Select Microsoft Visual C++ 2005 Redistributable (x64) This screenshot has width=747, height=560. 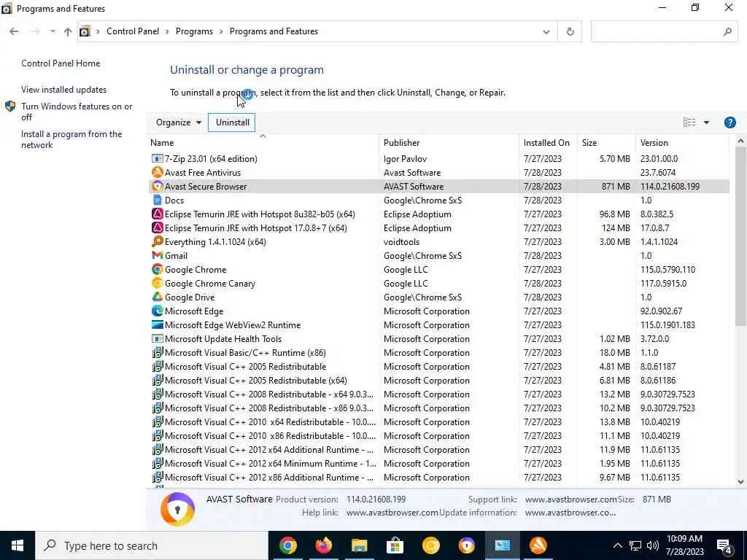pyautogui.click(x=438, y=381)
